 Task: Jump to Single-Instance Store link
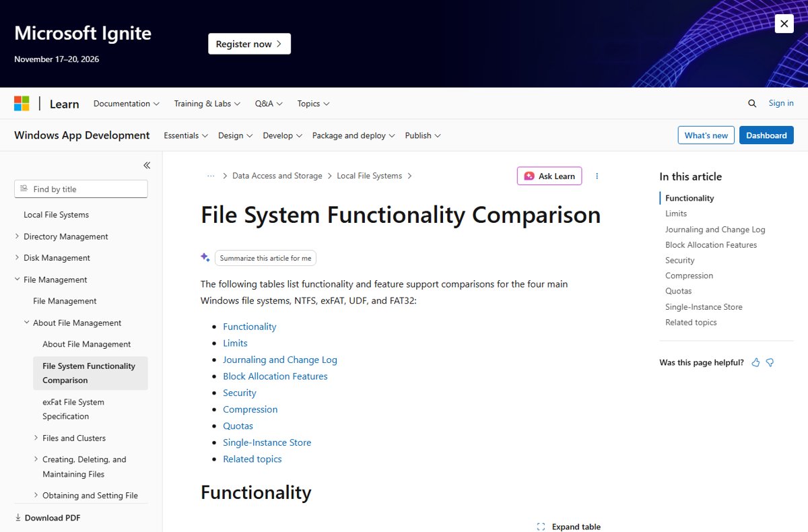click(267, 442)
